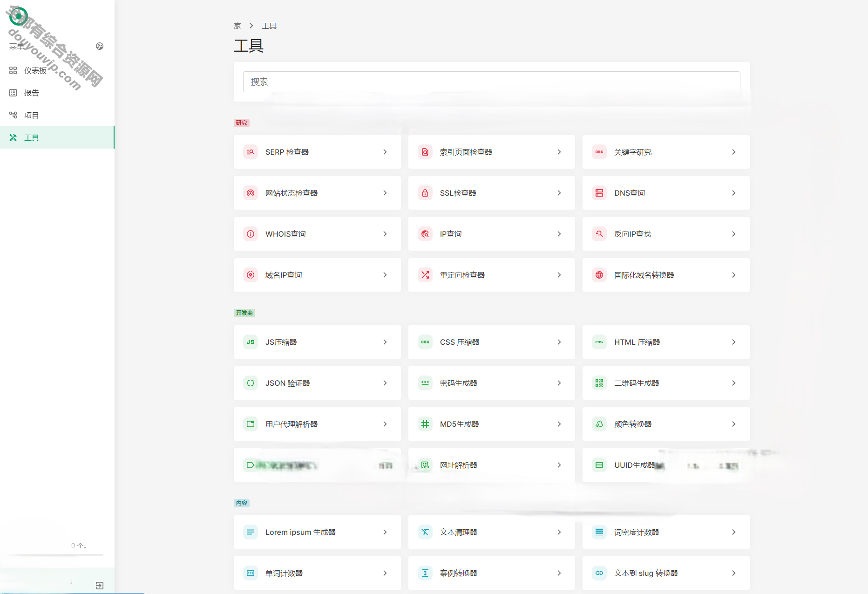868x594 pixels.
Task: Click the 案例转换器 icon
Action: point(425,573)
